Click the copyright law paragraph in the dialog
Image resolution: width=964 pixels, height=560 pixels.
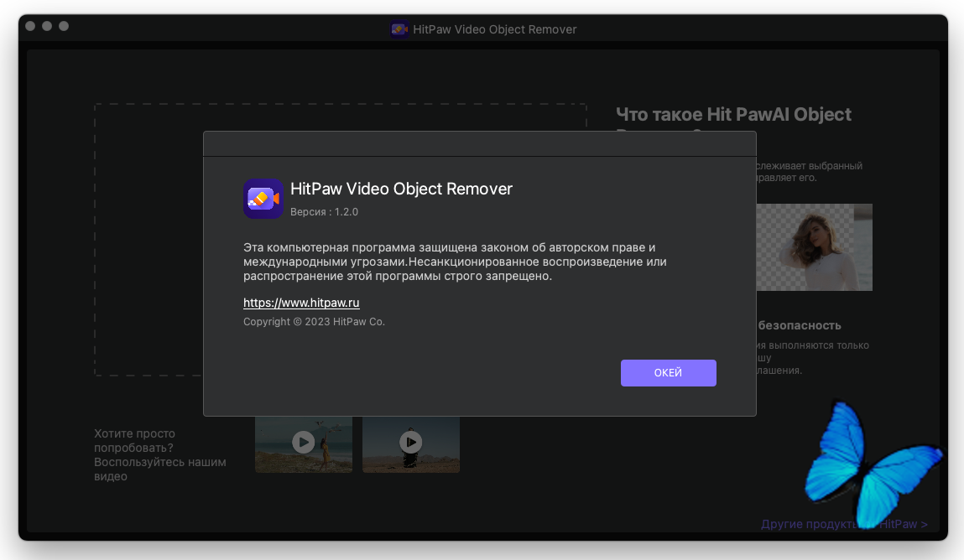[x=455, y=262]
